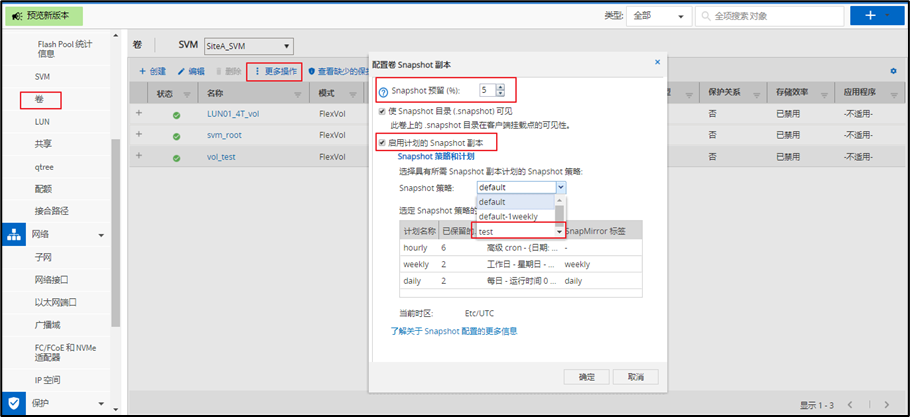
Task: Click the 创建 plus toolbar button
Action: [x=152, y=72]
